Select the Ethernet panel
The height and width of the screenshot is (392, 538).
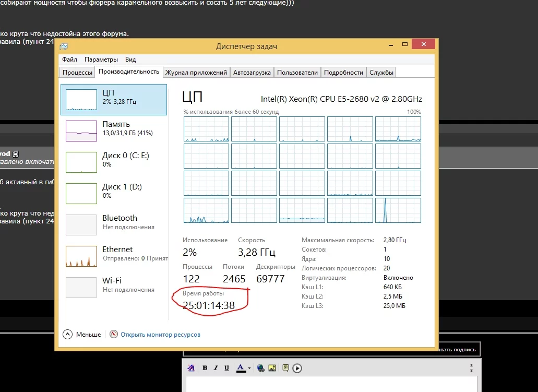[x=114, y=256]
